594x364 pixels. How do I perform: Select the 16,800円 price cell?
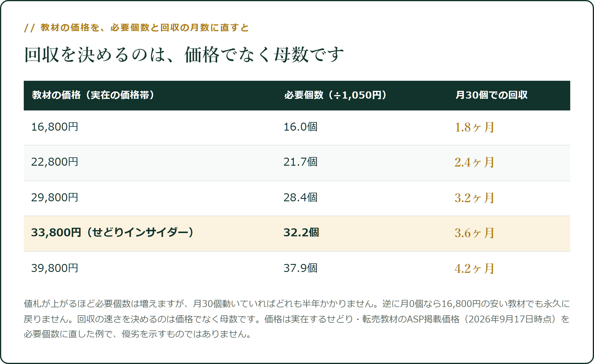pos(55,127)
